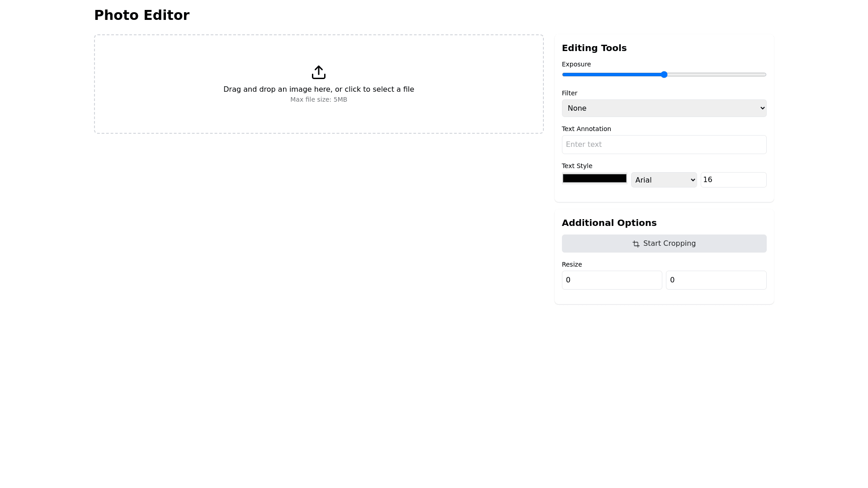The width and height of the screenshot is (868, 488).
Task: Click the upload arrow icon
Action: coord(319,72)
